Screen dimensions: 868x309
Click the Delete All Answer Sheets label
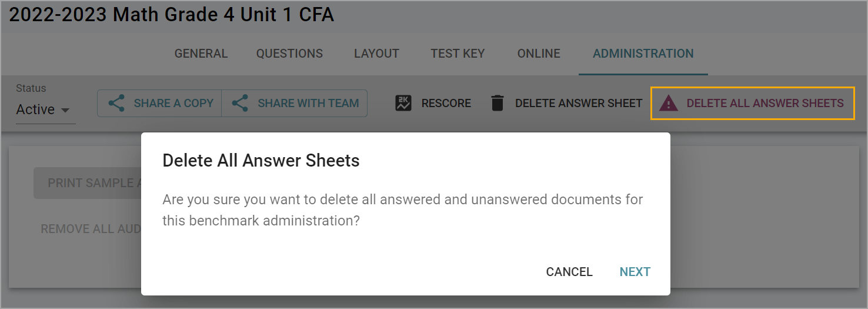point(765,104)
